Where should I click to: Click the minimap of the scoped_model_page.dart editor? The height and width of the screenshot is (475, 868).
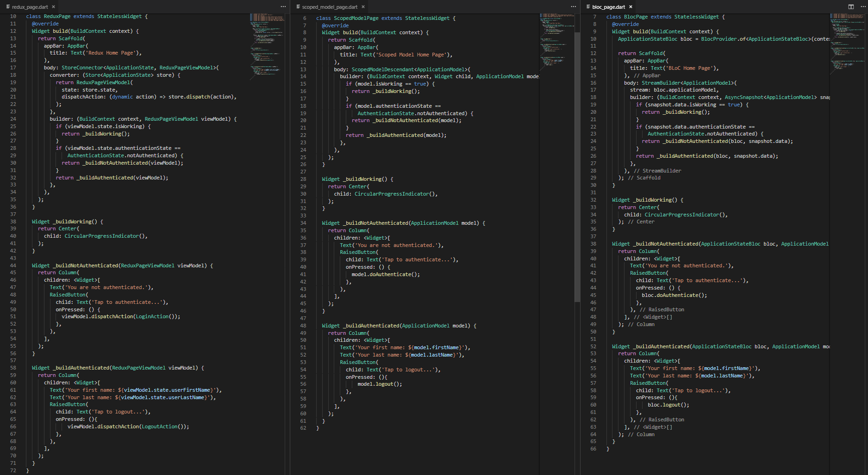[557, 42]
